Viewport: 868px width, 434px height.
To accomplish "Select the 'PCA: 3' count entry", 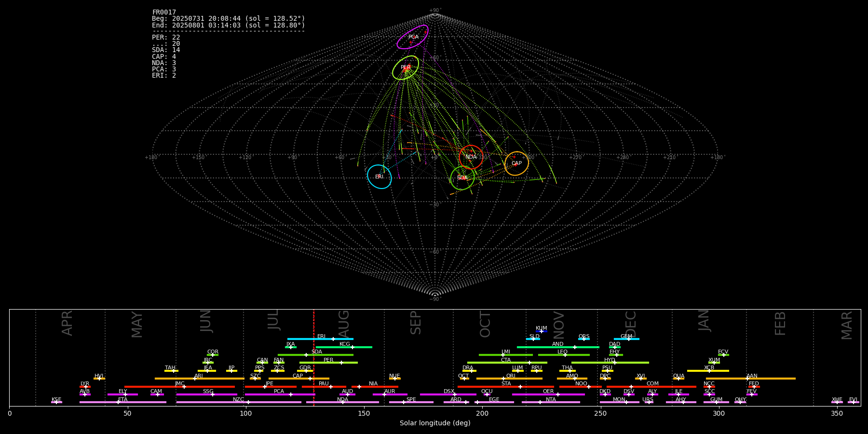I will click(x=164, y=69).
